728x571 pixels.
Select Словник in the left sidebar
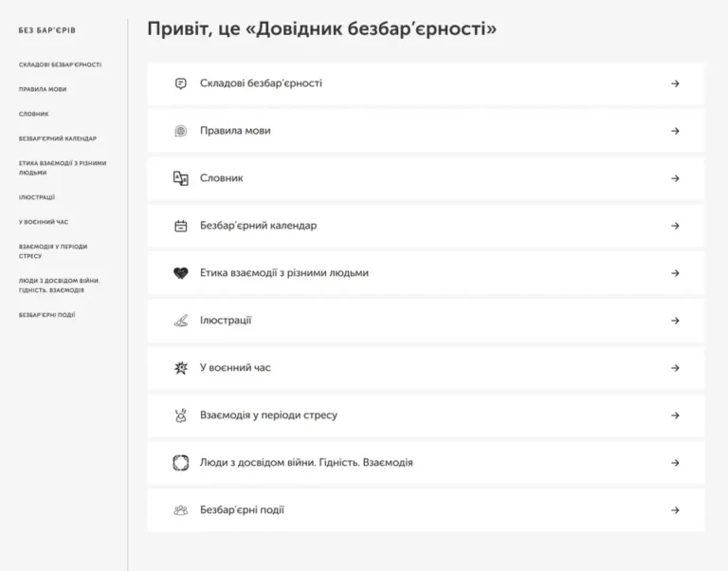point(33,114)
